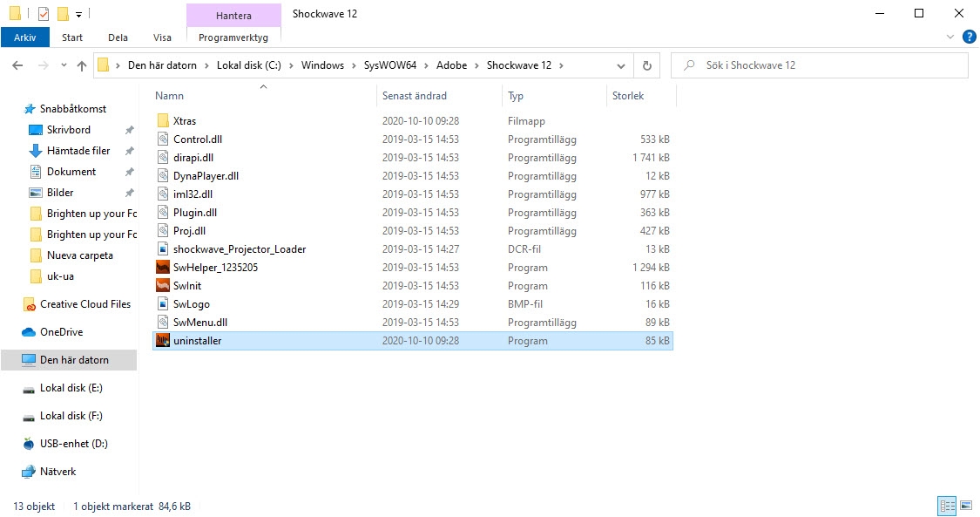Navigate to SysWOW64 breadcrumb
980x517 pixels.
click(x=390, y=65)
